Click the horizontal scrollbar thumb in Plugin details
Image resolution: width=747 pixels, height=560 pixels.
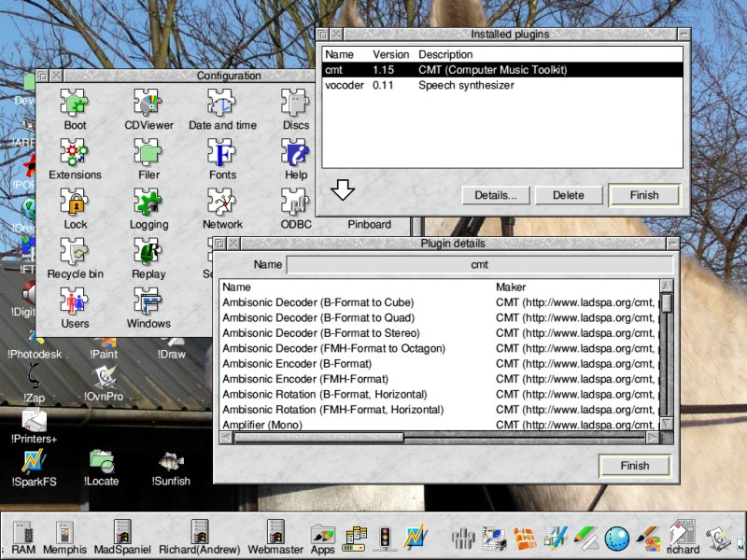(x=318, y=438)
